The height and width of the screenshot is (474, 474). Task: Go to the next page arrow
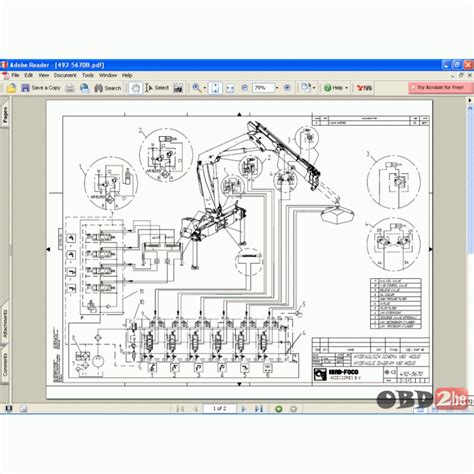[244, 409]
